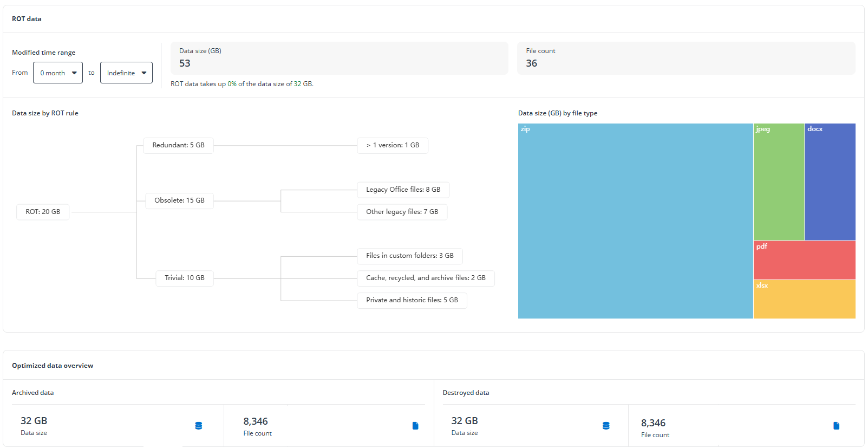The height and width of the screenshot is (448, 868).
Task: Click the Data size (GB) 53 card
Action: 340,58
